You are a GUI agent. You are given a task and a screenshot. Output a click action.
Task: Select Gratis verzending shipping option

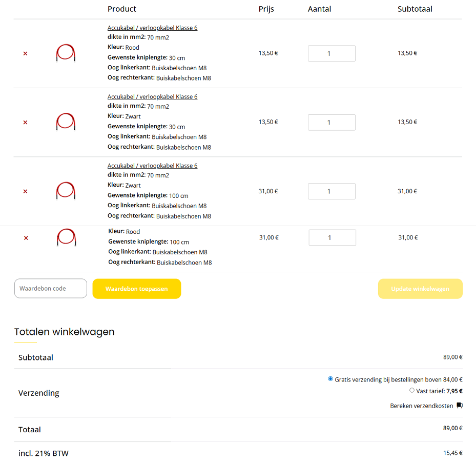(330, 379)
